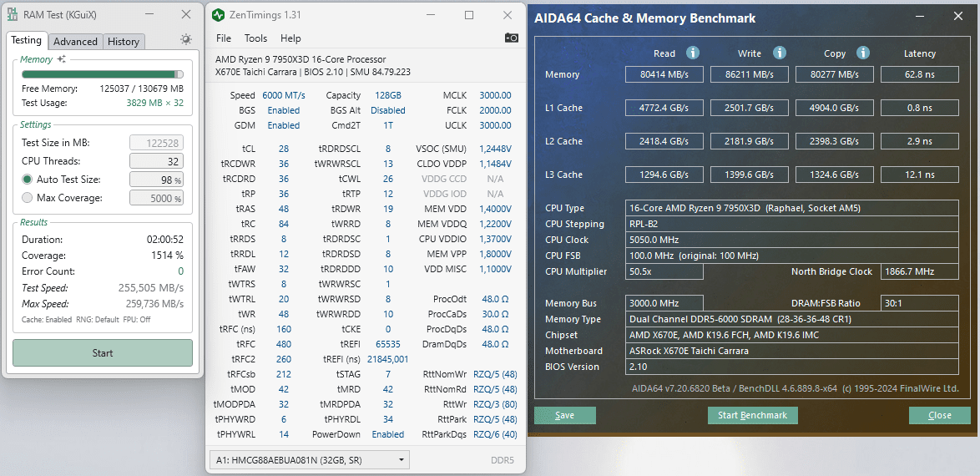Open Read info icon in AIDA64
980x476 pixels.
click(693, 53)
